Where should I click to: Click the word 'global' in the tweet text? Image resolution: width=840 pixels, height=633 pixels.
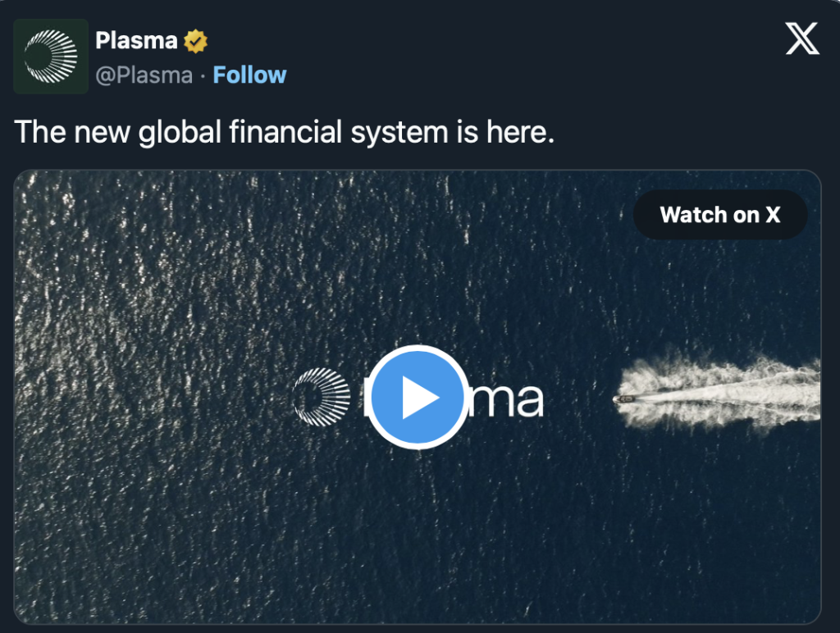pos(180,133)
